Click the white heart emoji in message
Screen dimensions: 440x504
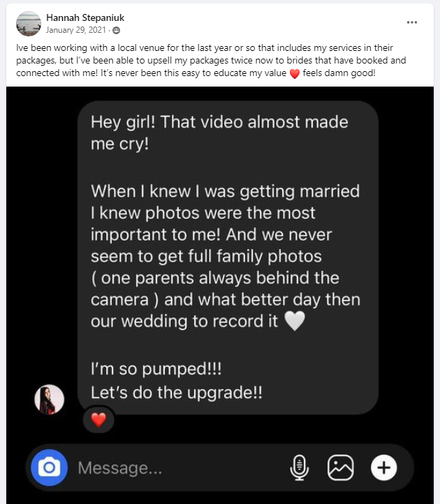point(295,321)
